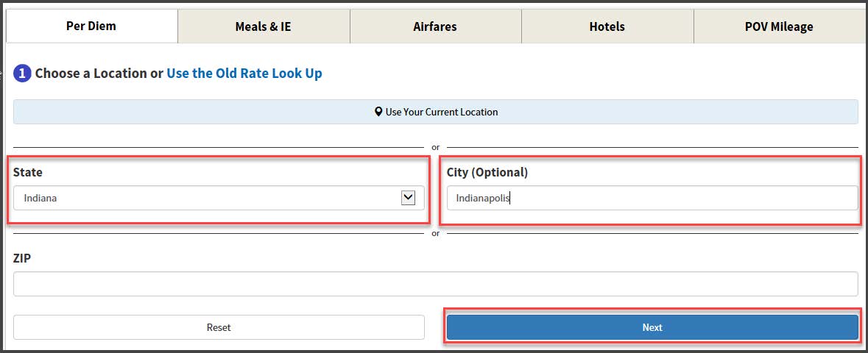Click the step 1 circle badge
The height and width of the screenshot is (353, 868).
(x=22, y=74)
